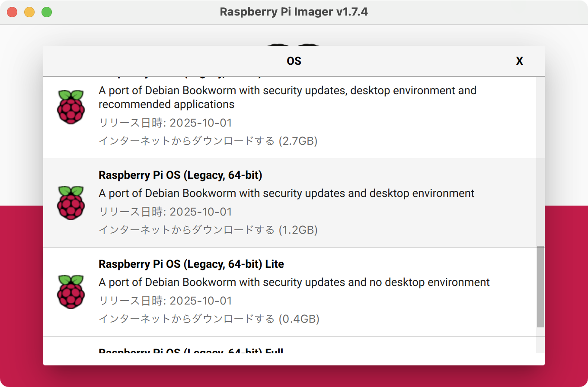588x387 pixels.
Task: Click the 0.4GB download size line
Action: click(x=209, y=319)
